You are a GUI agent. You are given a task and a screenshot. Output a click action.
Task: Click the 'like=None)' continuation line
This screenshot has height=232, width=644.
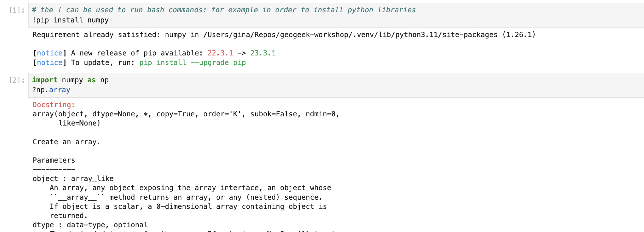coord(79,123)
